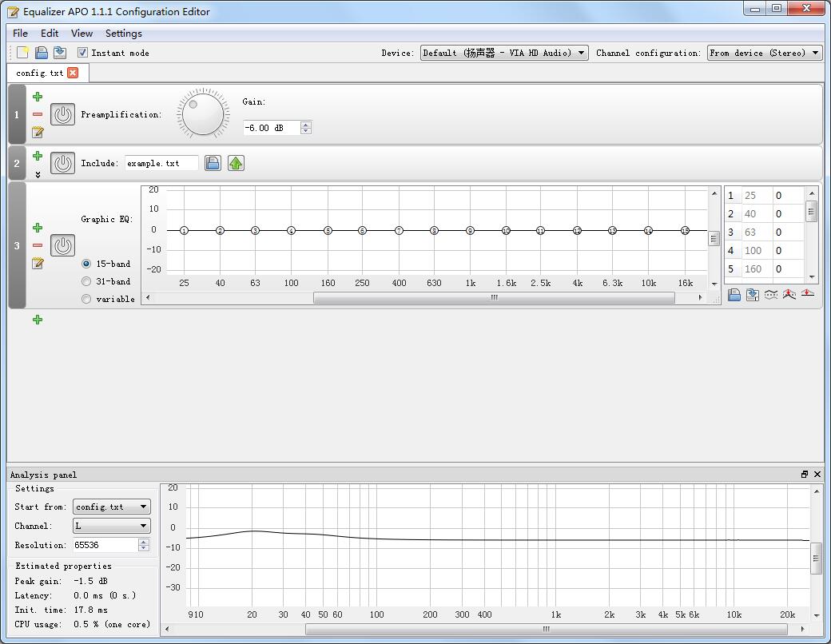The height and width of the screenshot is (644, 831).
Task: Choose the variable band radio option
Action: coord(86,299)
